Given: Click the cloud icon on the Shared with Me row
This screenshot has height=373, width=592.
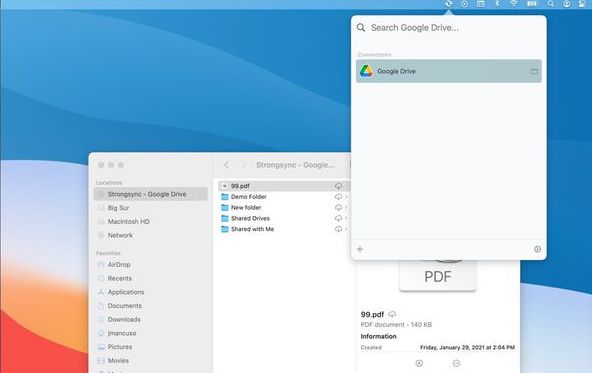Looking at the screenshot, I should [338, 229].
